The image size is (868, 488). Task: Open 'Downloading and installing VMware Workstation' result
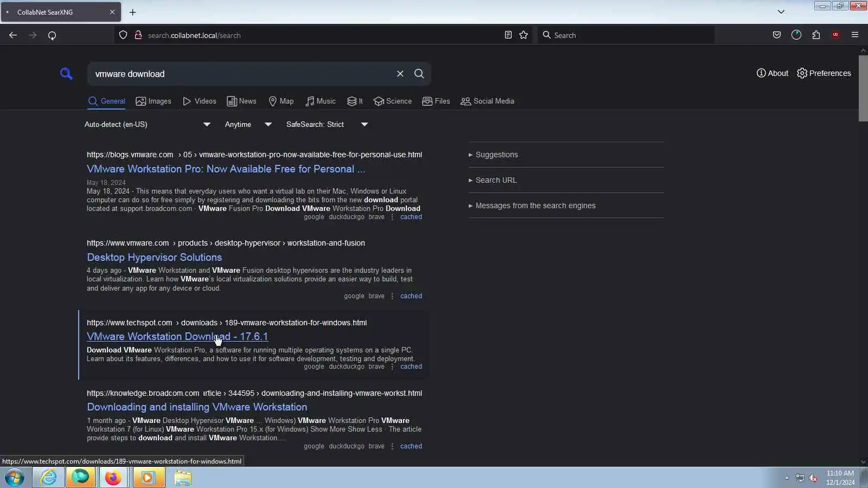pos(197,407)
